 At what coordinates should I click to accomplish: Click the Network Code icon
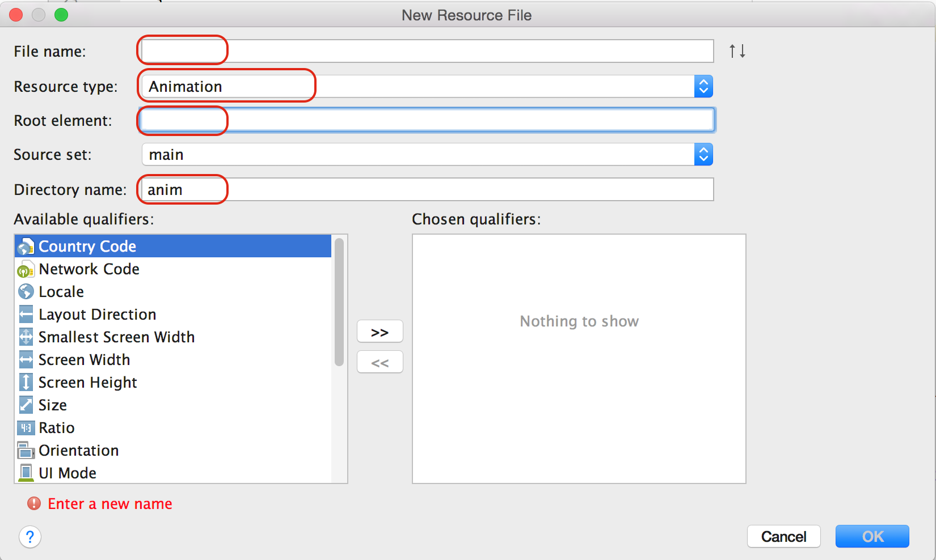(26, 269)
